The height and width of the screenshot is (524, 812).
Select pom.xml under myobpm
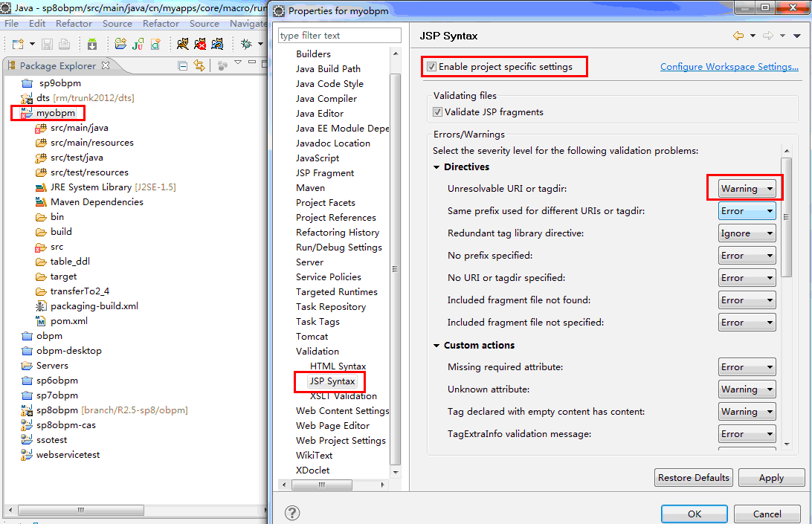[x=69, y=321]
